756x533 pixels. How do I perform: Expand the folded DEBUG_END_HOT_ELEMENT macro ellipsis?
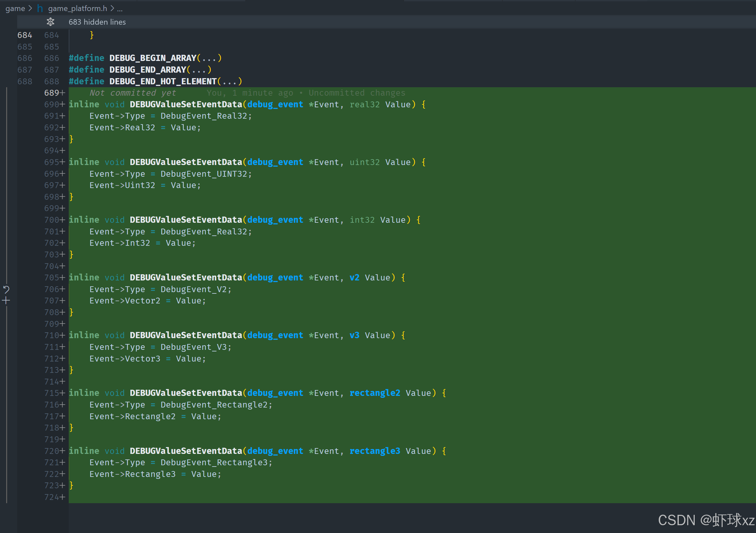230,81
